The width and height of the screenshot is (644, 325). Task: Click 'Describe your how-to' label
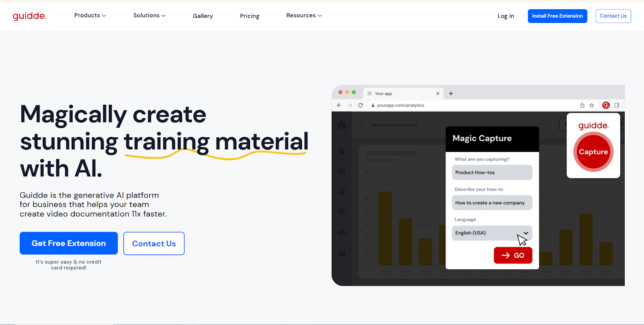tap(479, 189)
